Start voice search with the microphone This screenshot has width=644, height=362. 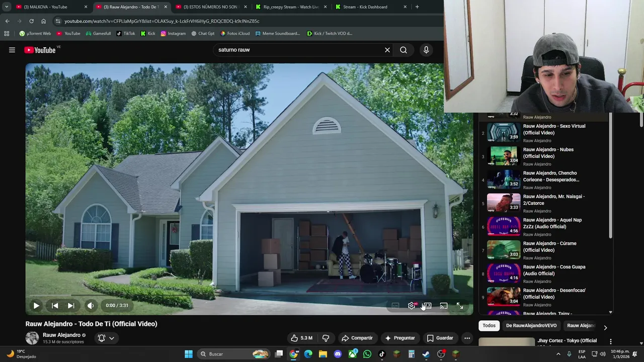click(426, 50)
